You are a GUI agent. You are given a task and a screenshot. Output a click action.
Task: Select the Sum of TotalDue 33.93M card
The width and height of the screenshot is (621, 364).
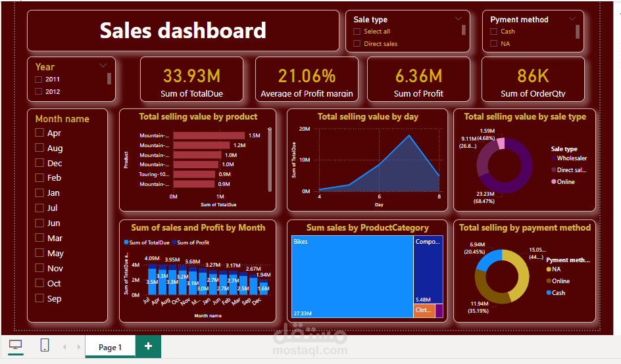(191, 79)
